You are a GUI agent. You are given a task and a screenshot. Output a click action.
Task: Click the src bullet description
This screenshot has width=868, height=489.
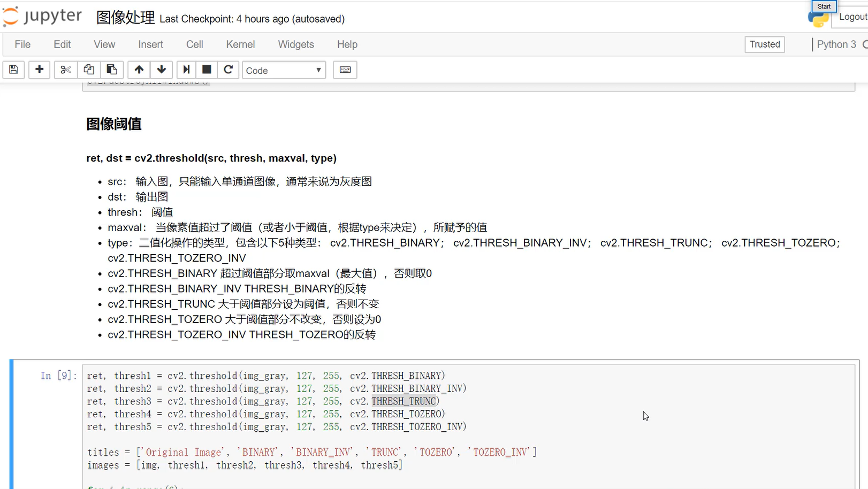coord(240,182)
